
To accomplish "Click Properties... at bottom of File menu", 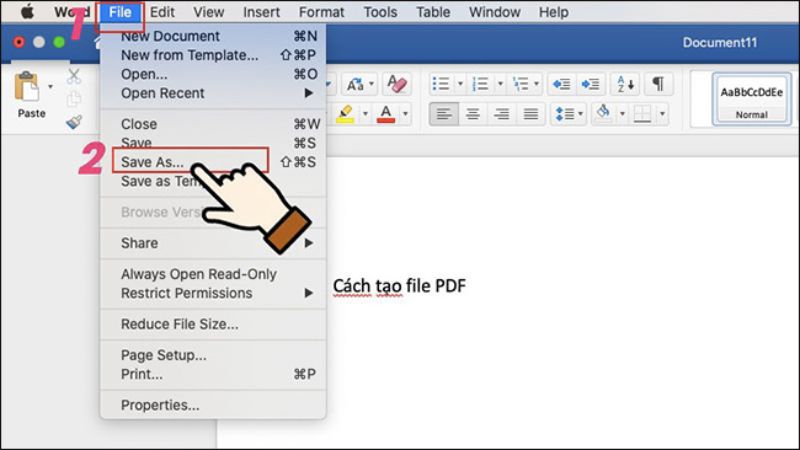I will (x=160, y=405).
